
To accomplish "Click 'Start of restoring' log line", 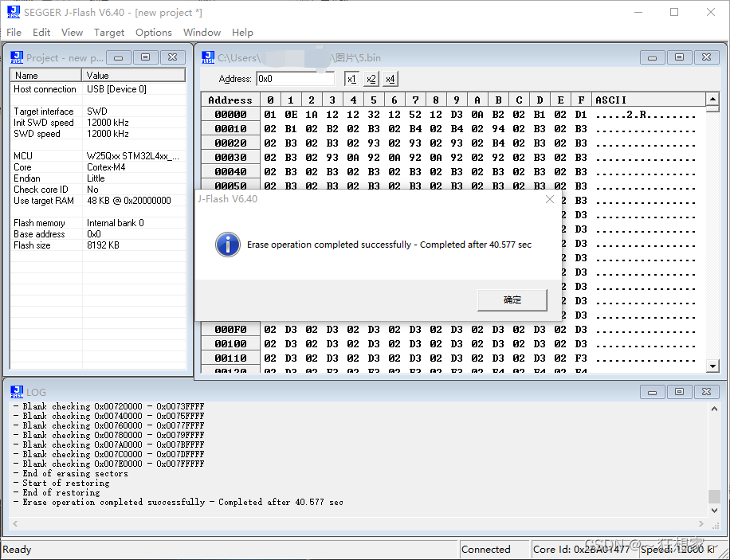I will [61, 483].
